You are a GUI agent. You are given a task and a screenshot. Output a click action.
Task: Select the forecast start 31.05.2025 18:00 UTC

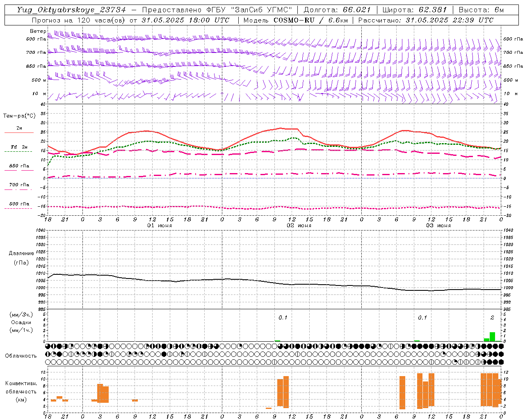click(x=186, y=20)
